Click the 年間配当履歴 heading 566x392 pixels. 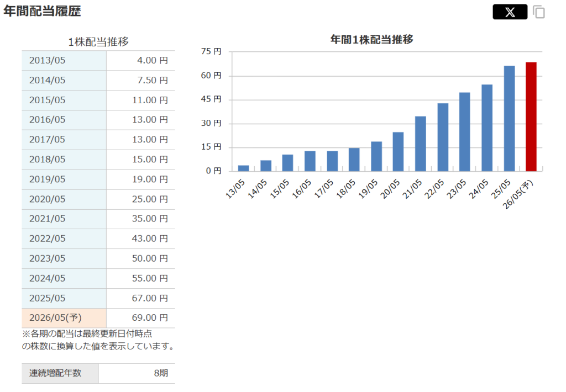coord(42,11)
